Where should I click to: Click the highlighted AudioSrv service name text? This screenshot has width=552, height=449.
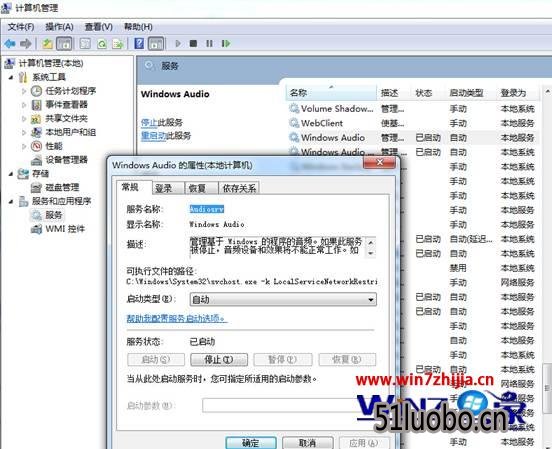point(207,209)
